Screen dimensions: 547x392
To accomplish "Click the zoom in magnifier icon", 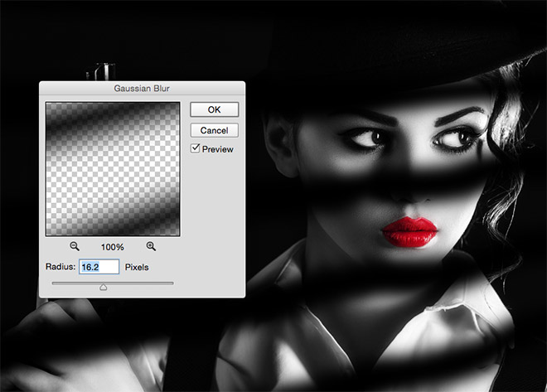I will click(x=151, y=246).
